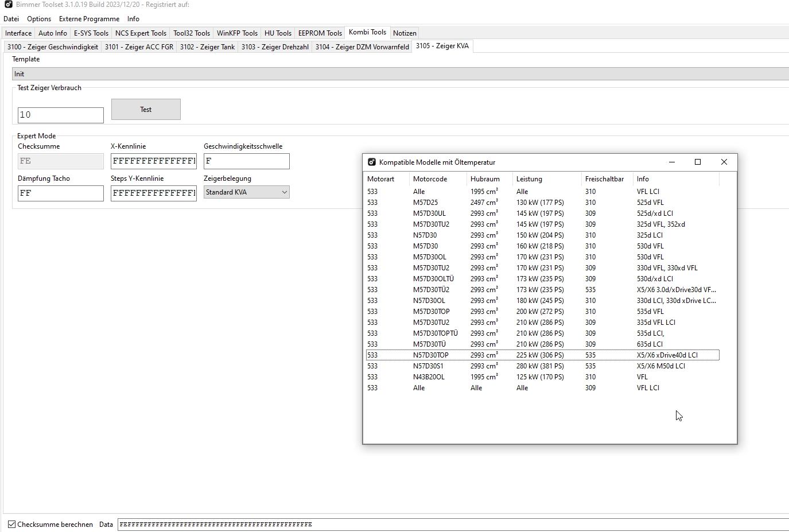
Task: Sort by the Leistung column header
Action: tap(547, 179)
